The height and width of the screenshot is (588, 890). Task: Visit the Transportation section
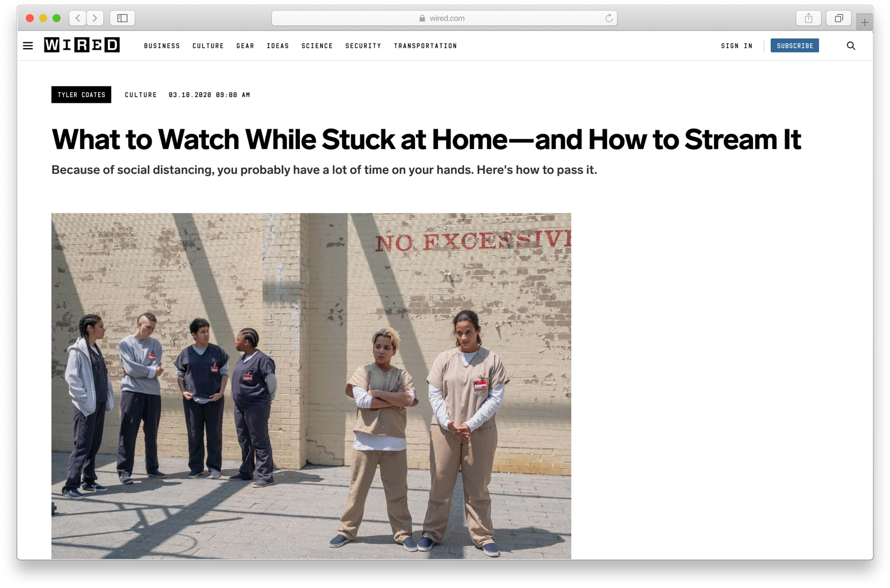pos(425,46)
